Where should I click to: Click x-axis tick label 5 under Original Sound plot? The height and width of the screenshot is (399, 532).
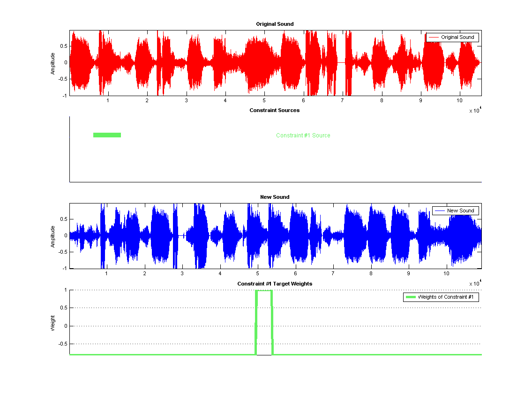click(x=264, y=100)
